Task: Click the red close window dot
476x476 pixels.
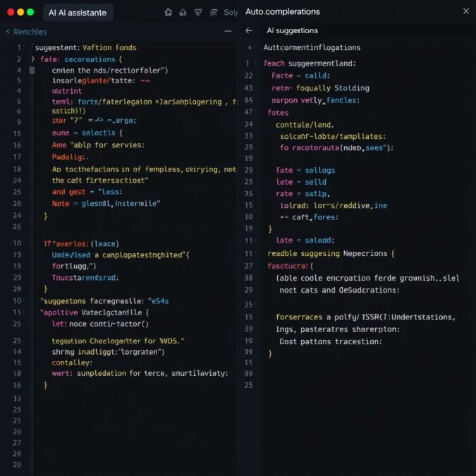Action: [11, 12]
